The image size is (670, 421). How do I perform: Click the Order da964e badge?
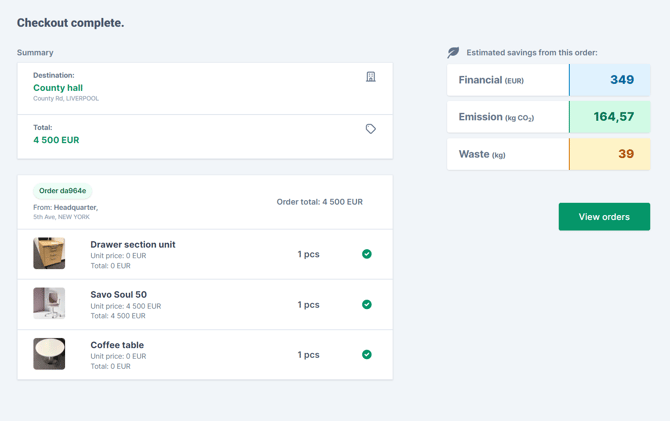click(x=62, y=191)
